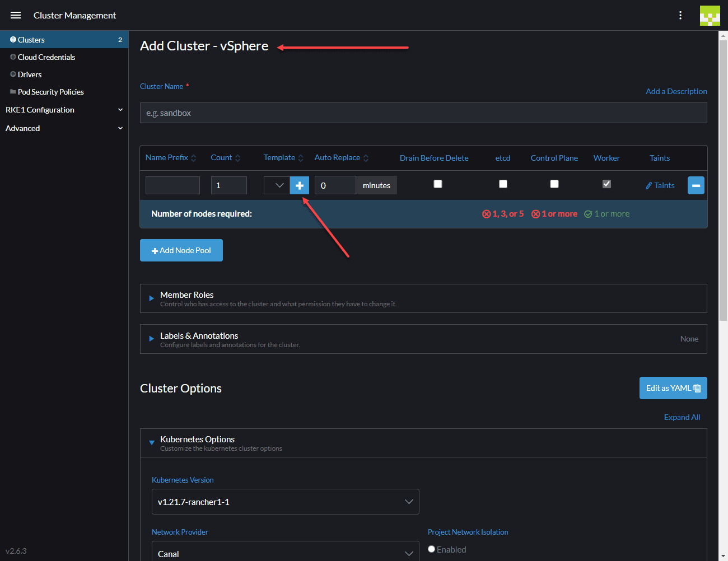Click the Template column sort arrows
728x561 pixels.
click(x=301, y=158)
